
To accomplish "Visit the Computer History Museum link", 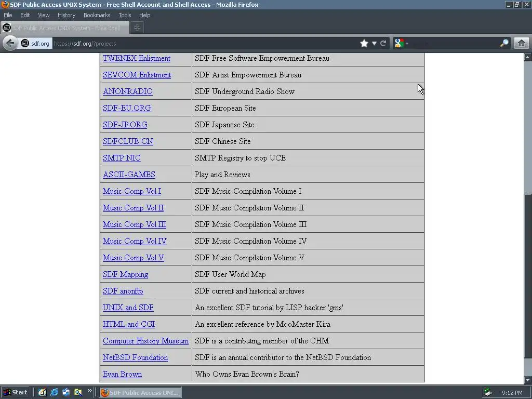I will click(146, 341).
